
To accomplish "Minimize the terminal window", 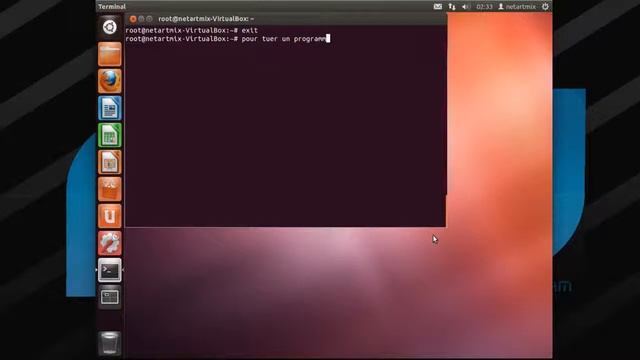I will coord(141,19).
